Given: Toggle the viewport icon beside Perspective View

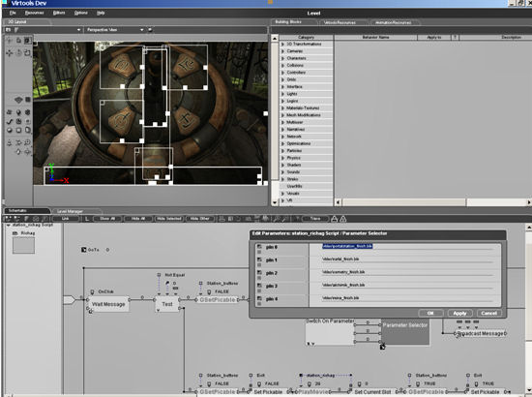Looking at the screenshot, I should coord(150,30).
